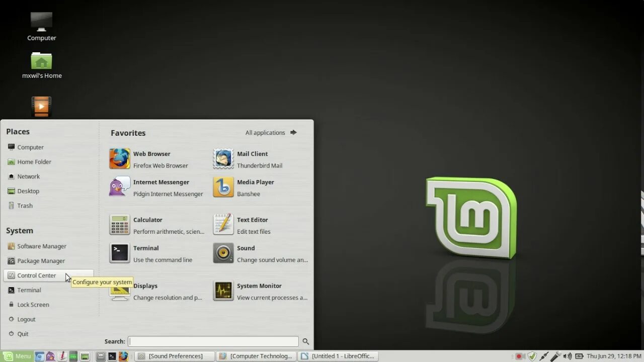Viewport: 644px width, 362px height.
Task: Select Lock Screen
Action: (49, 305)
